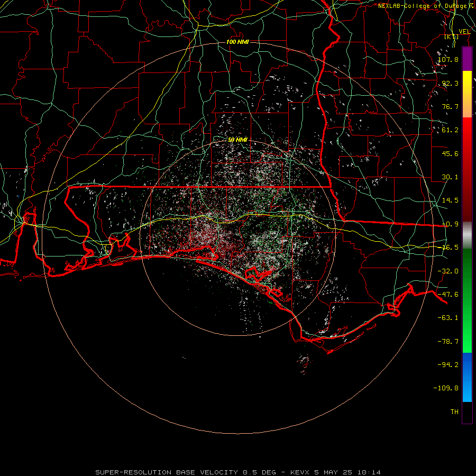Click the 45.6 legend value

point(450,153)
